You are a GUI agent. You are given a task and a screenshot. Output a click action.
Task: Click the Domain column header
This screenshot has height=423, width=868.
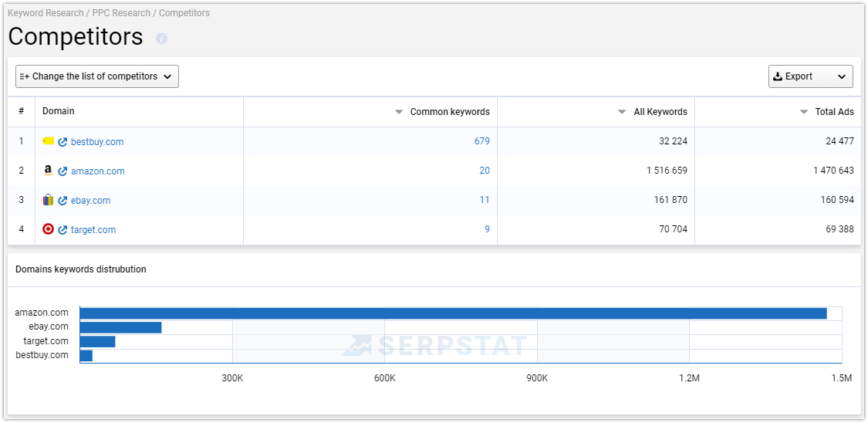pos(58,111)
